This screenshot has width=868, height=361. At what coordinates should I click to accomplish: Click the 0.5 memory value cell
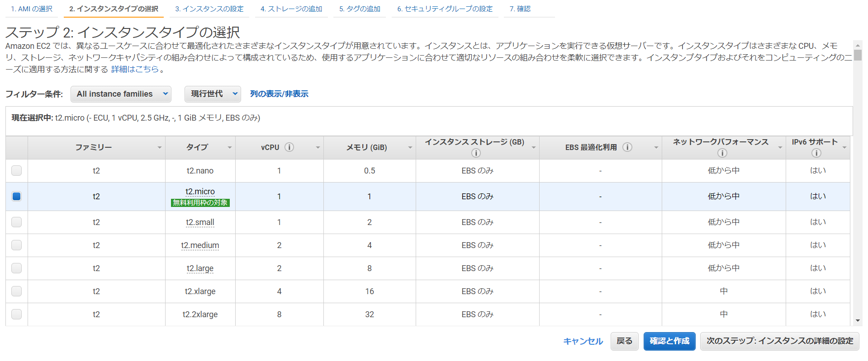[370, 171]
